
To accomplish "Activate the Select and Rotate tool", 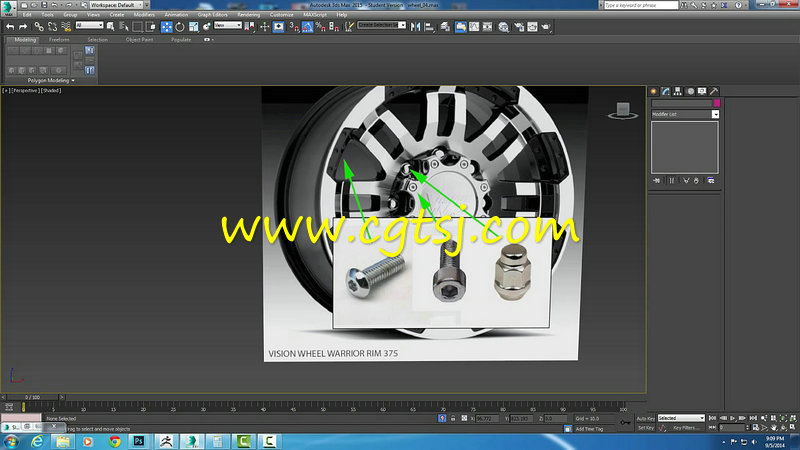I will [180, 27].
